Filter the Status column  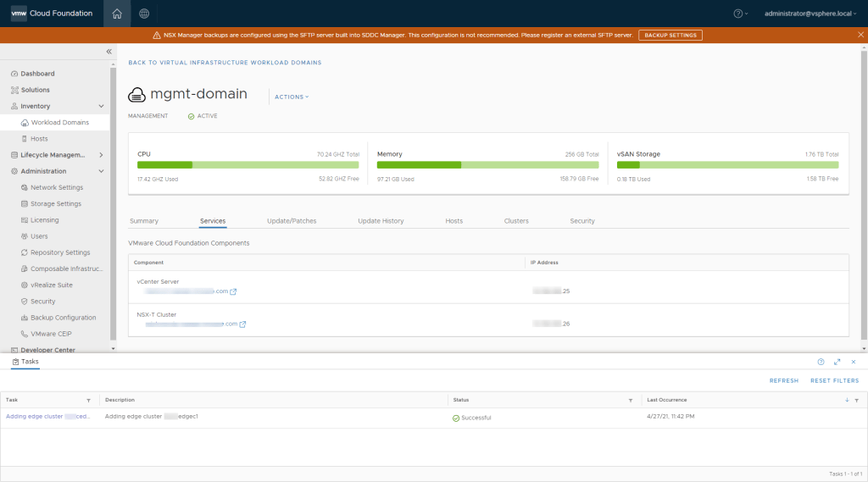pos(630,400)
